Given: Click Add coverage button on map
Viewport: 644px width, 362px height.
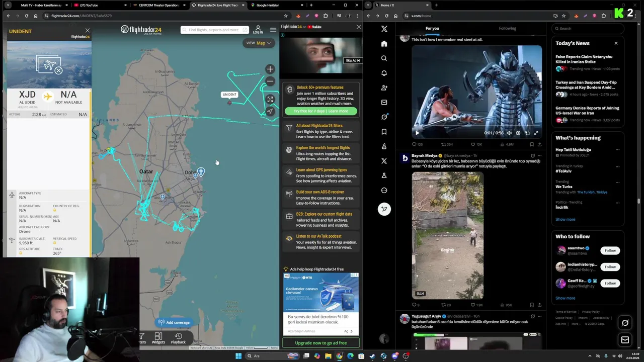Looking at the screenshot, I should (174, 322).
